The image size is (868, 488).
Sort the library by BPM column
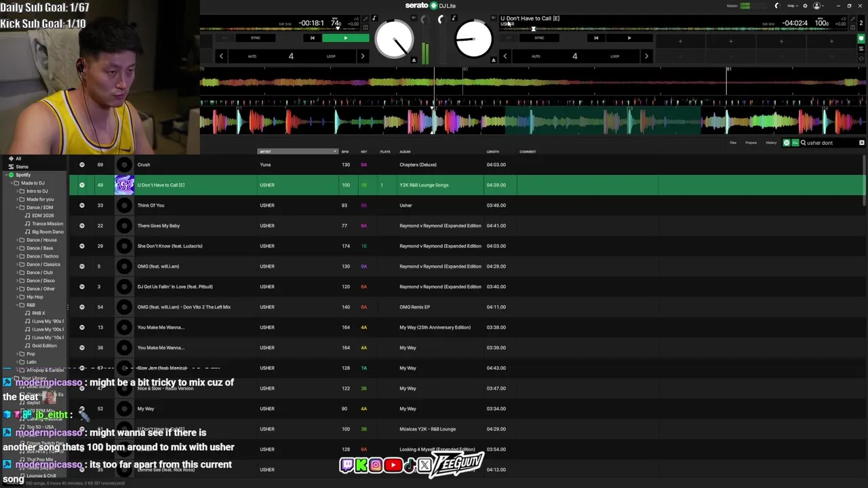click(345, 152)
